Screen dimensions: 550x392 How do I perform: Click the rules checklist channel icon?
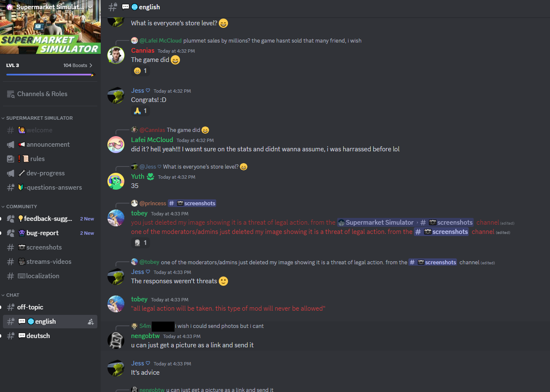tap(11, 159)
